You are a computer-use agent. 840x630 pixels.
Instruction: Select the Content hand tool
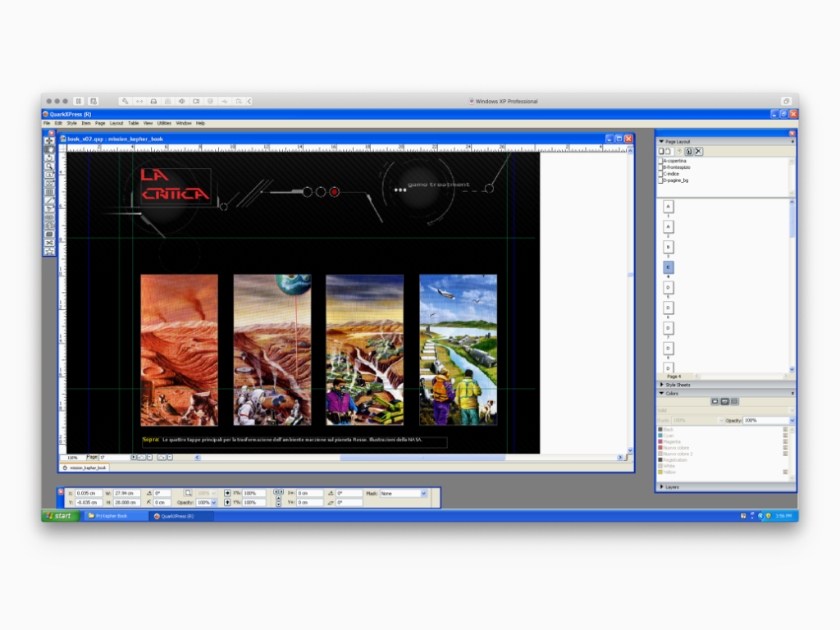(x=49, y=149)
